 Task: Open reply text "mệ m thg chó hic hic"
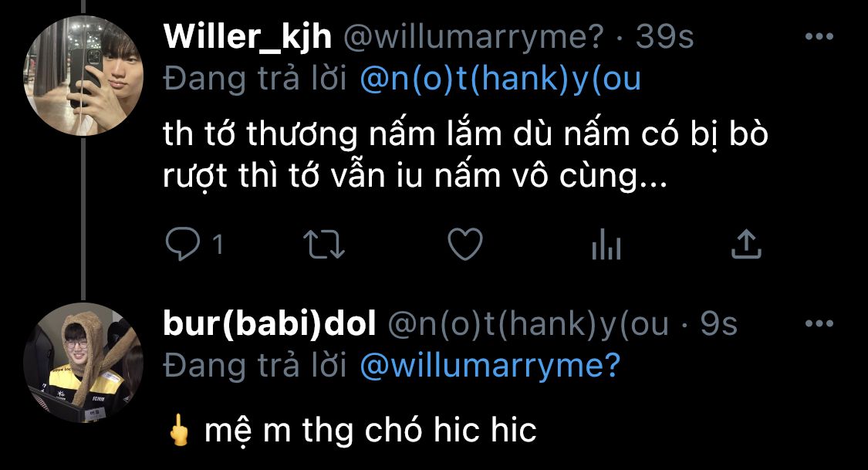(370, 431)
